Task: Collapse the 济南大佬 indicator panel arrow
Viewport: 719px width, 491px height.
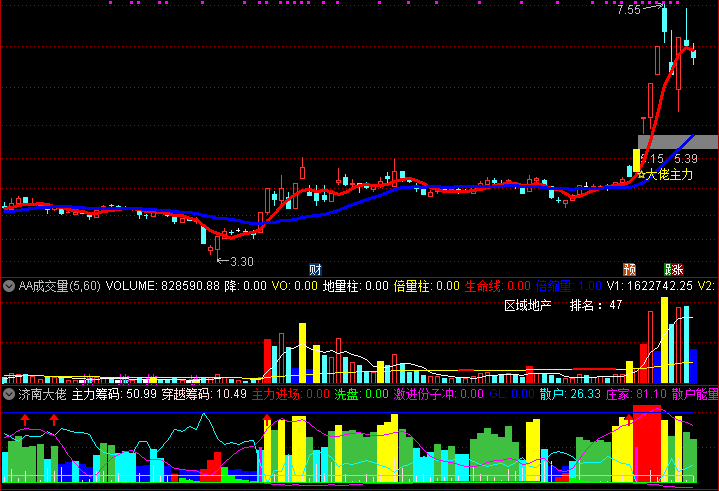Action: 9,394
